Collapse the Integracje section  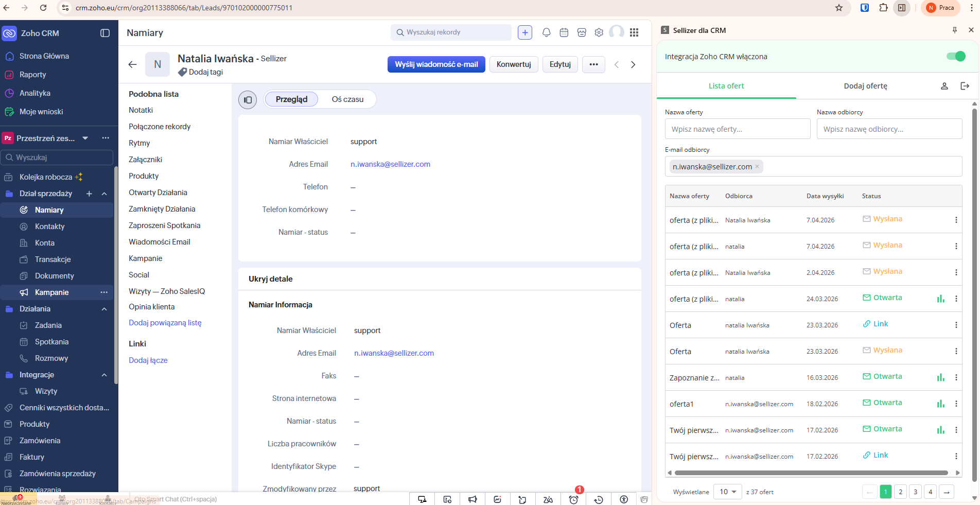click(104, 375)
